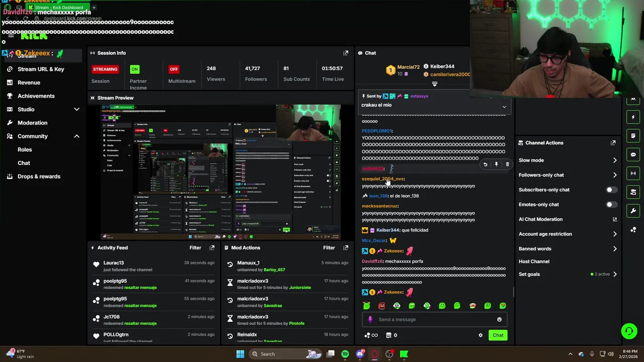Open the hamburger menu beside Kick logo
The width and height of the screenshot is (644, 362).
point(11,35)
